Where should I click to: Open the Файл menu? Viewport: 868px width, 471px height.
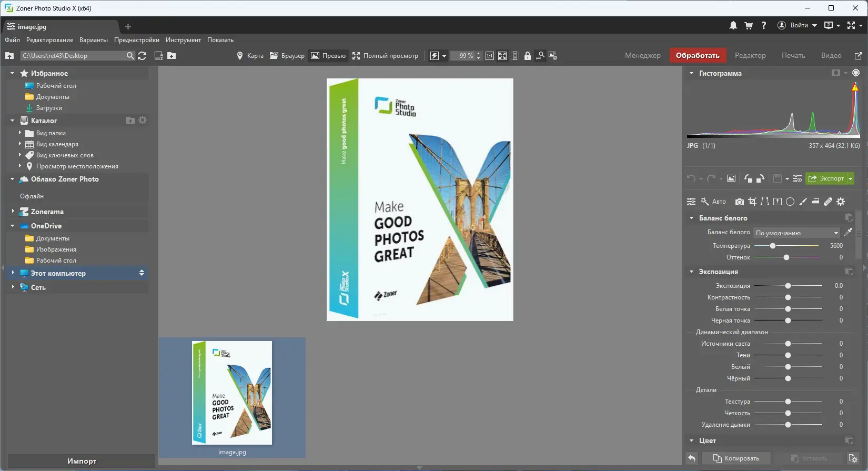(x=12, y=40)
